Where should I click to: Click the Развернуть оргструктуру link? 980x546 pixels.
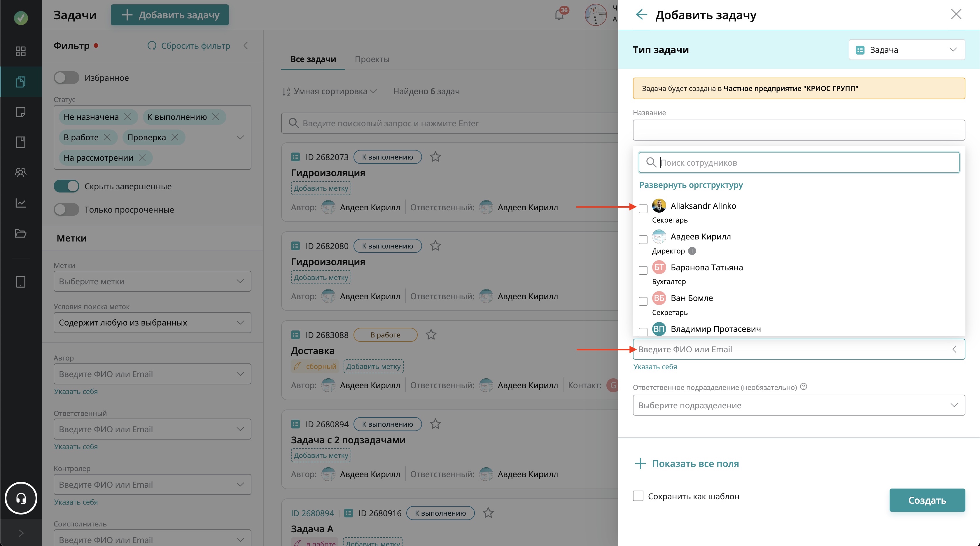coord(691,185)
